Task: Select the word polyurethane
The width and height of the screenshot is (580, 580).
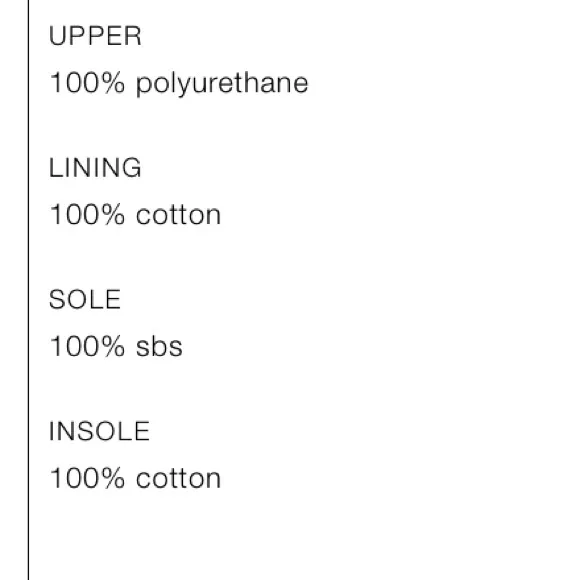Action: 222,85
